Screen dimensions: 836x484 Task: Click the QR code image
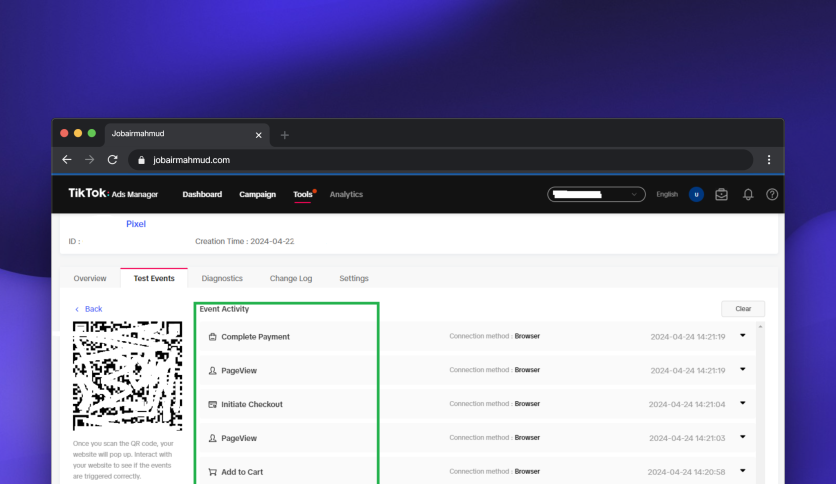(127, 376)
